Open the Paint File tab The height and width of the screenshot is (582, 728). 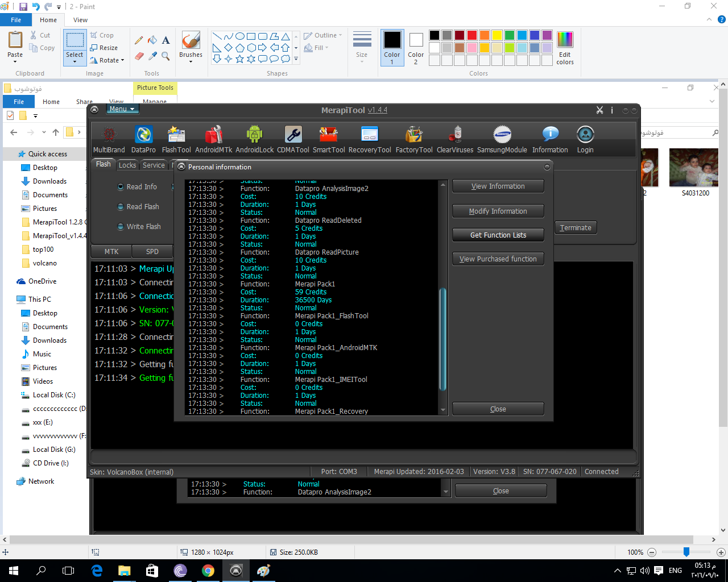point(16,20)
